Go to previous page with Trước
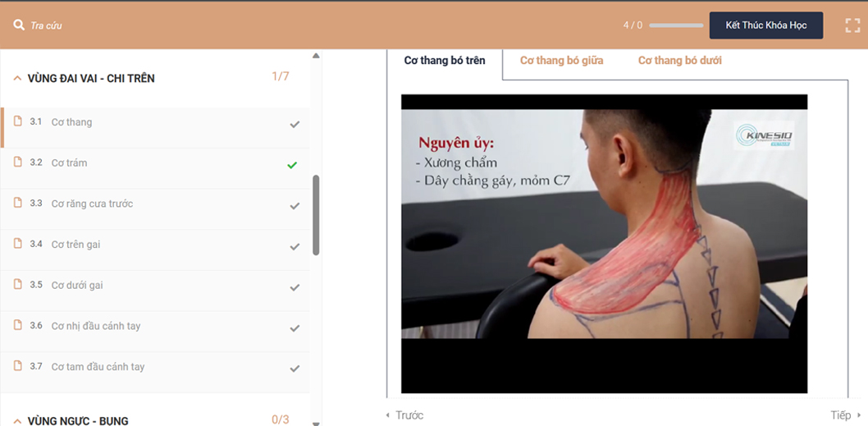This screenshot has height=426, width=868. tap(404, 415)
